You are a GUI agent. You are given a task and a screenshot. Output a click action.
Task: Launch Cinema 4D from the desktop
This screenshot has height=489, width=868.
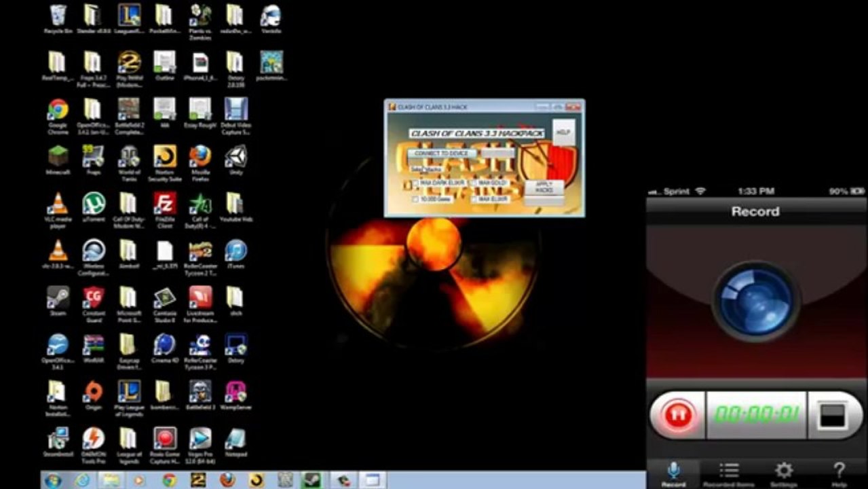164,349
